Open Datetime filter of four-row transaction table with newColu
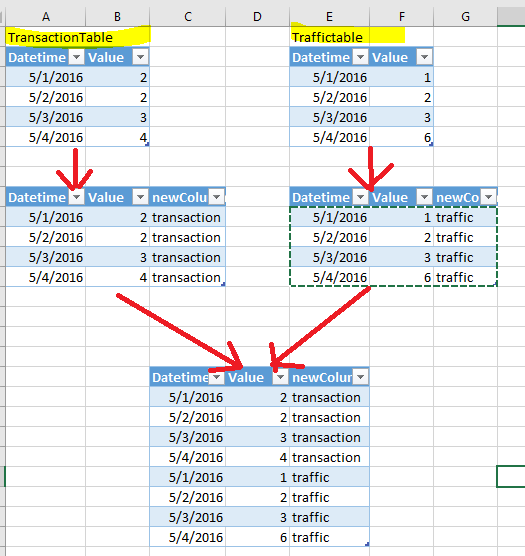The image size is (525, 556). point(76,197)
